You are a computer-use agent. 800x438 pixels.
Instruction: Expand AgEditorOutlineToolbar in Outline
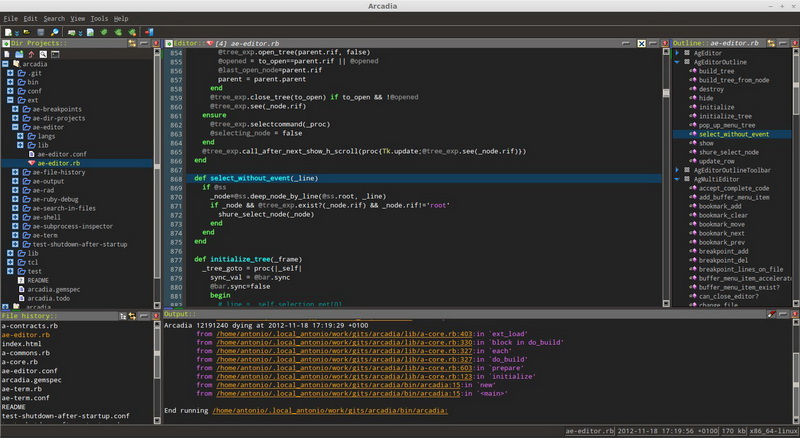click(677, 170)
